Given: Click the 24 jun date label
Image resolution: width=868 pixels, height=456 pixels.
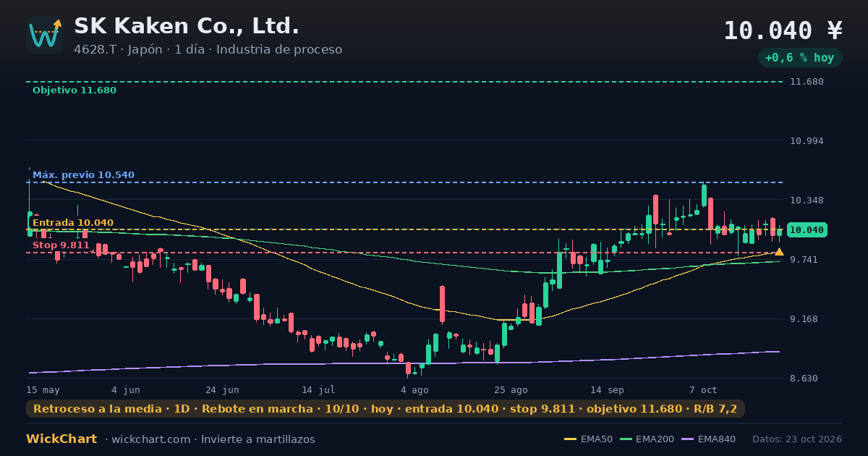Looking at the screenshot, I should (x=222, y=390).
